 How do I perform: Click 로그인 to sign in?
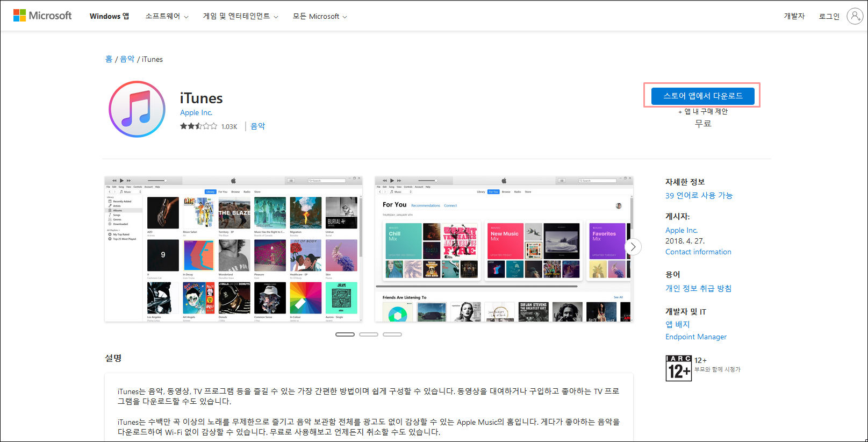coord(829,16)
